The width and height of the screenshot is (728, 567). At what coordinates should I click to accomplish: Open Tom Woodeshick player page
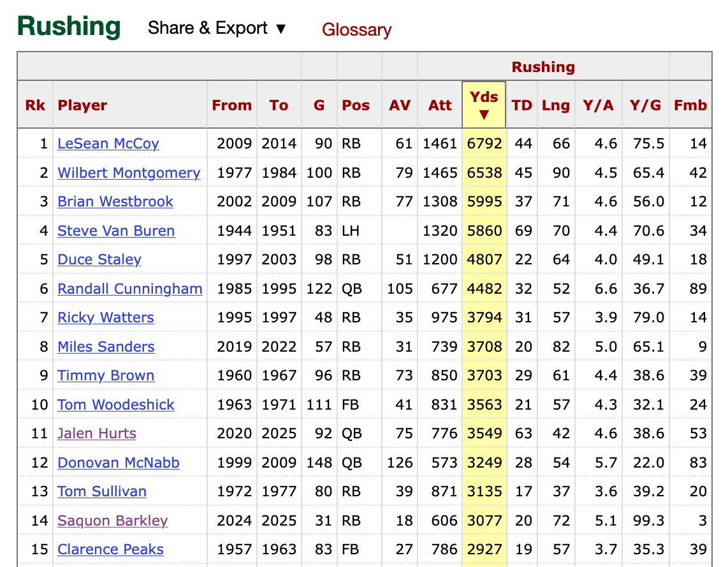115,405
